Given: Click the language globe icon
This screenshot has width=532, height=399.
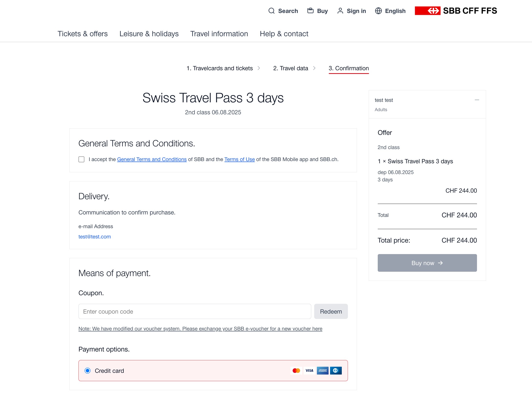Looking at the screenshot, I should (x=378, y=11).
